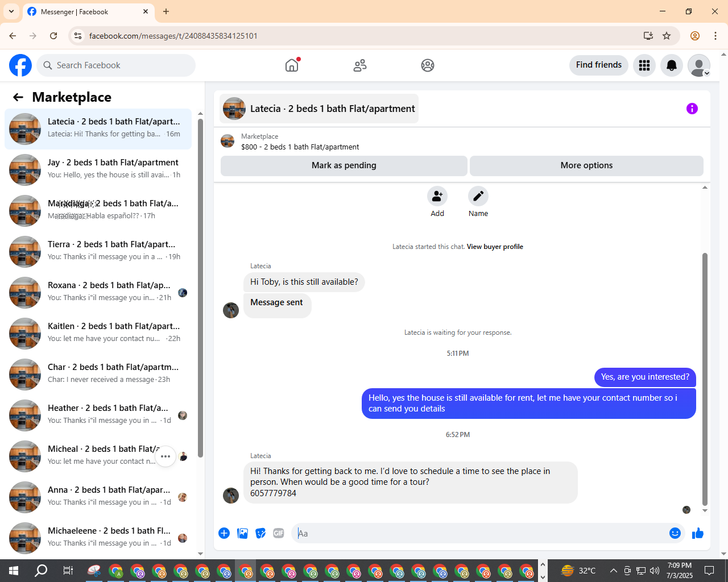Open the account profile avatar menu
Image resolution: width=728 pixels, height=582 pixels.
pyautogui.click(x=699, y=65)
